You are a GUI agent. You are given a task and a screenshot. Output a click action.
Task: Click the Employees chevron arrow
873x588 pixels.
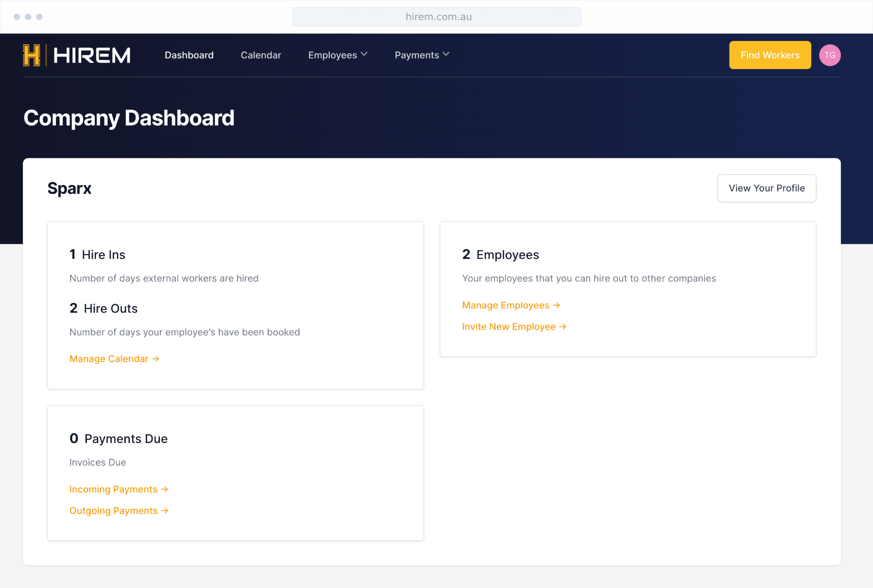[364, 54]
